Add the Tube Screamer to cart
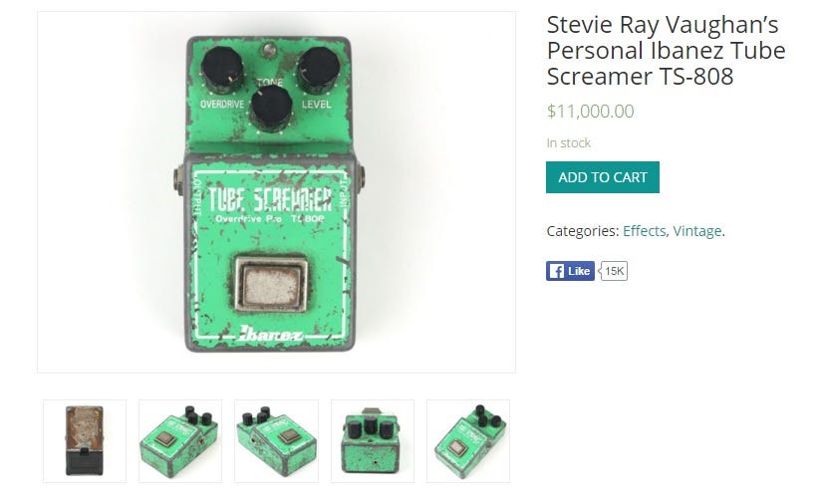 click(602, 177)
